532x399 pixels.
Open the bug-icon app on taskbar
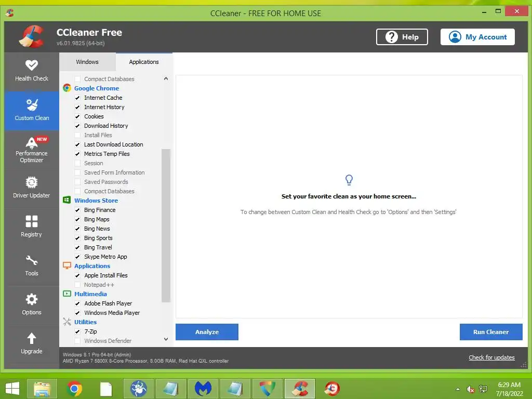click(x=138, y=389)
